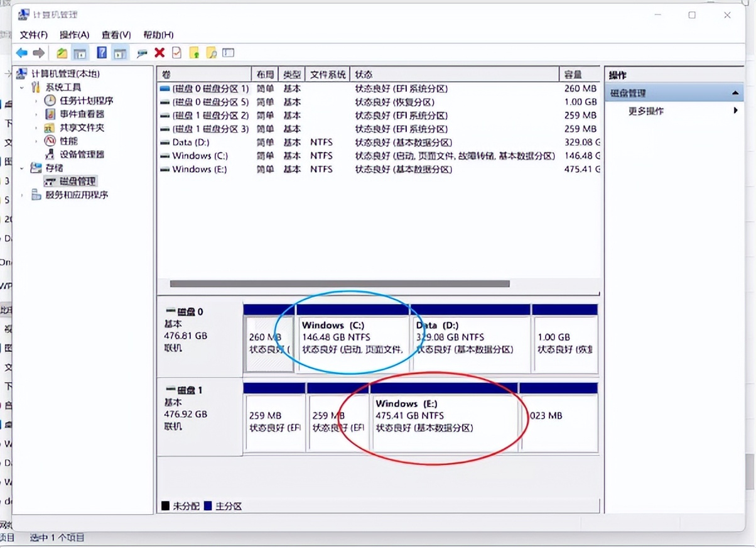Select 事件查看器 icon in the tree

coord(50,114)
